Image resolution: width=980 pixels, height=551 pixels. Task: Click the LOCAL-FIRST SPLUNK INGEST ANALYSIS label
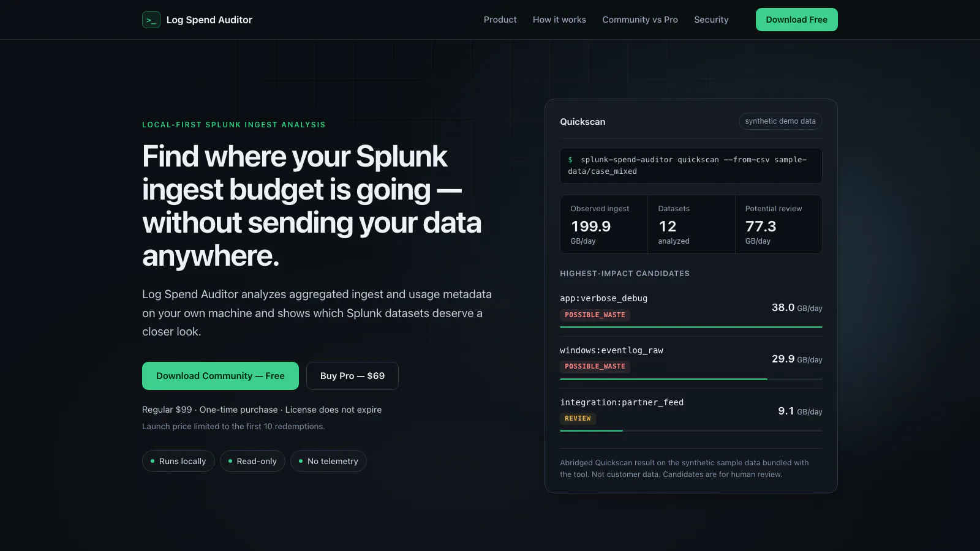(234, 125)
